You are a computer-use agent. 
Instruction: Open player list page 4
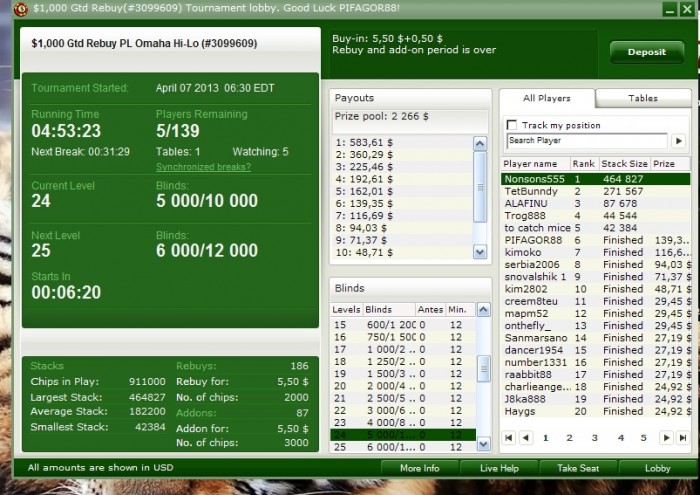[x=621, y=438]
